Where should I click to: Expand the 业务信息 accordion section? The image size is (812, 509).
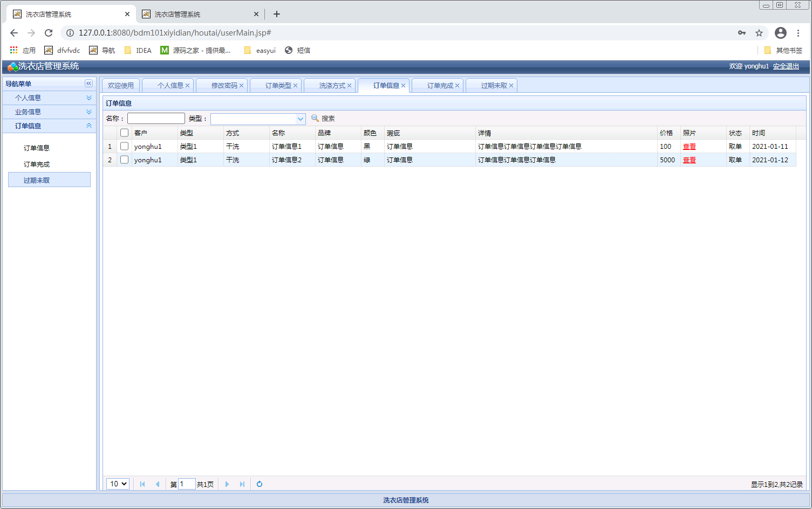point(50,112)
